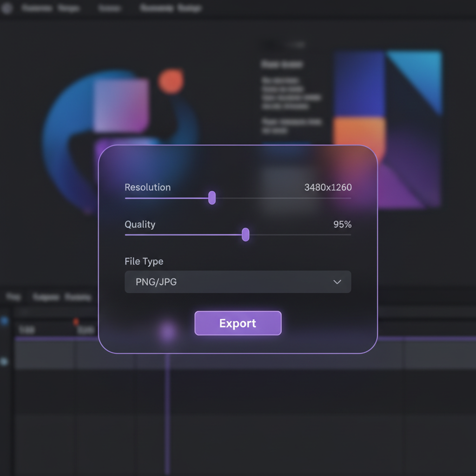This screenshot has width=476, height=476.
Task: Open the first menu in the top menu bar
Action: [x=37, y=9]
